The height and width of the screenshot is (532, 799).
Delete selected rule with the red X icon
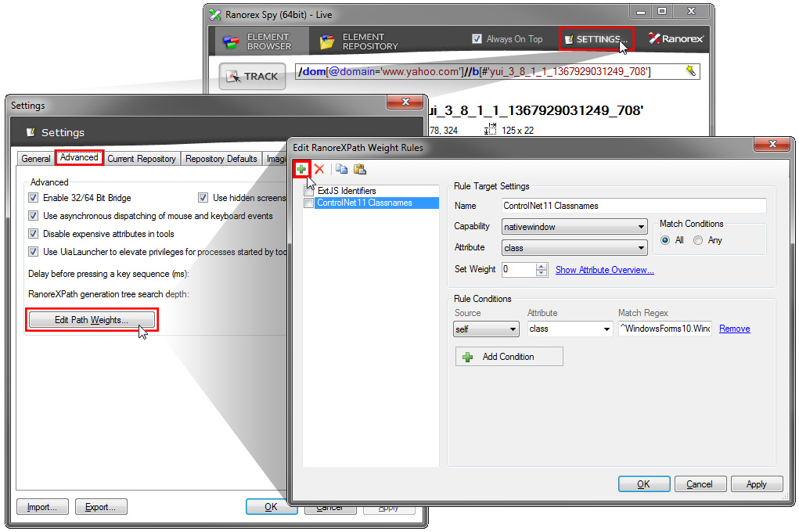pos(319,169)
